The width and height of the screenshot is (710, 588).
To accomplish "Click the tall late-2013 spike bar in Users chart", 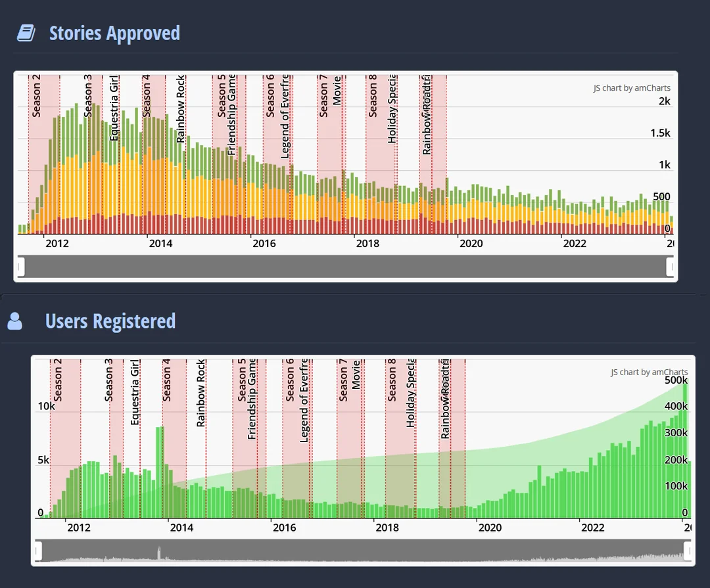I will point(160,472).
